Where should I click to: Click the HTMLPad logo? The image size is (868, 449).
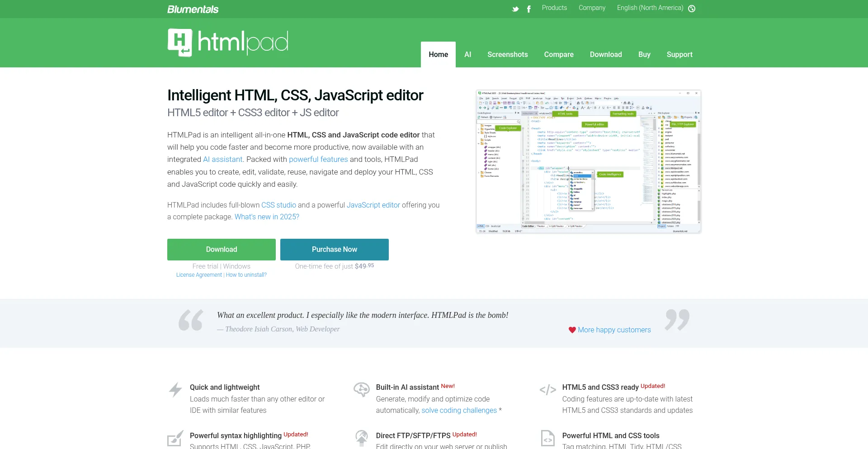[228, 43]
